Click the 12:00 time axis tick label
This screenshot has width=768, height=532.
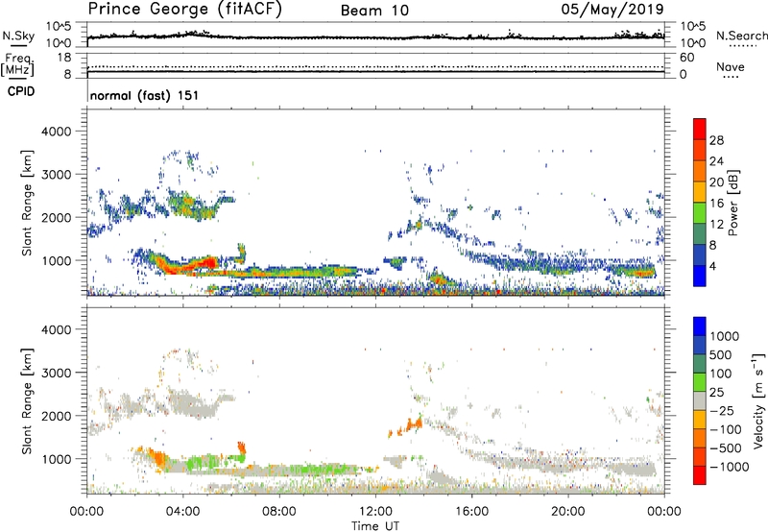point(375,512)
